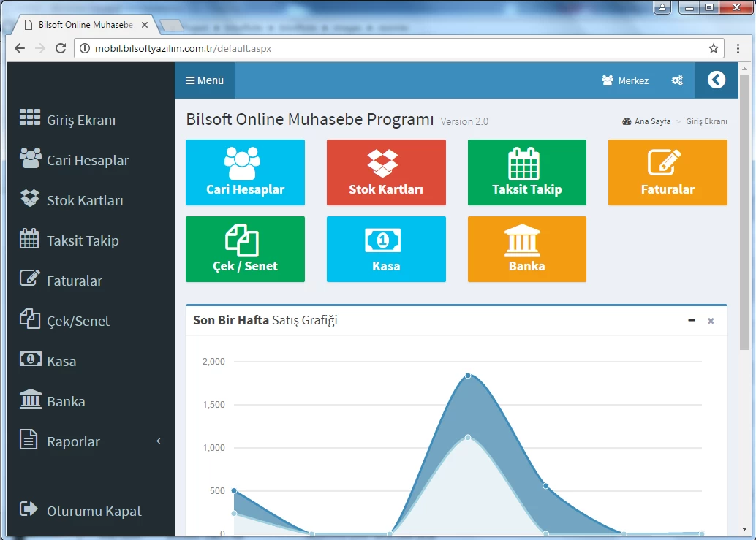Open the Merkez branch selector

[x=625, y=80]
